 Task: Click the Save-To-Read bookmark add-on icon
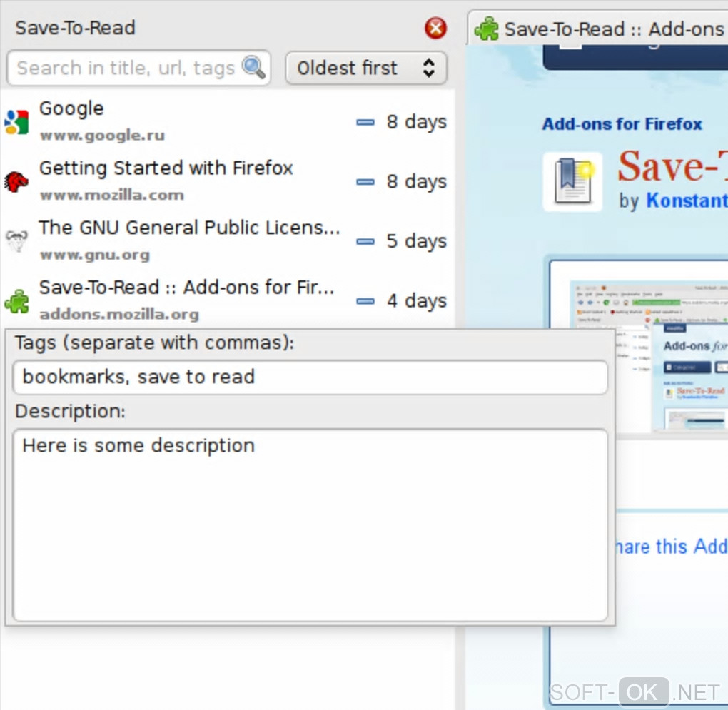(x=572, y=182)
